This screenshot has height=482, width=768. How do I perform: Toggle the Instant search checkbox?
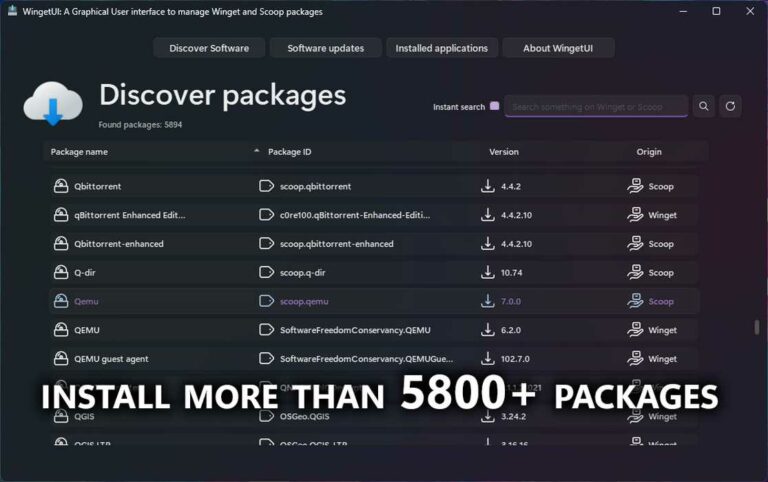tap(495, 106)
